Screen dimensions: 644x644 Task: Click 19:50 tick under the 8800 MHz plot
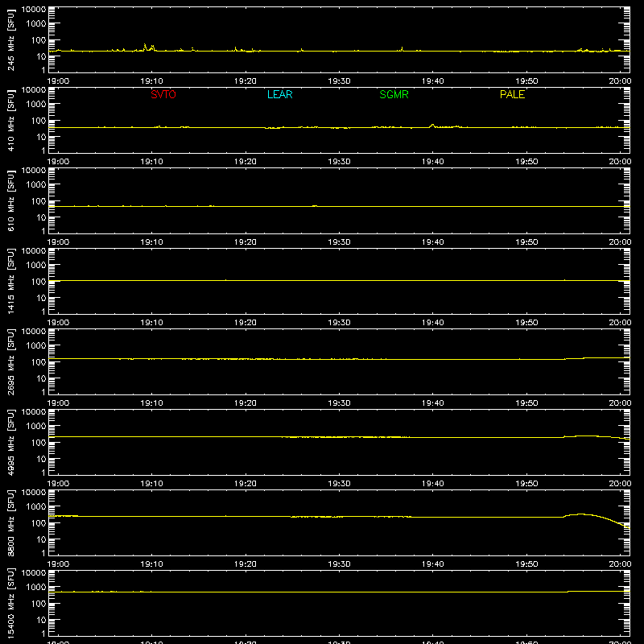[526, 564]
